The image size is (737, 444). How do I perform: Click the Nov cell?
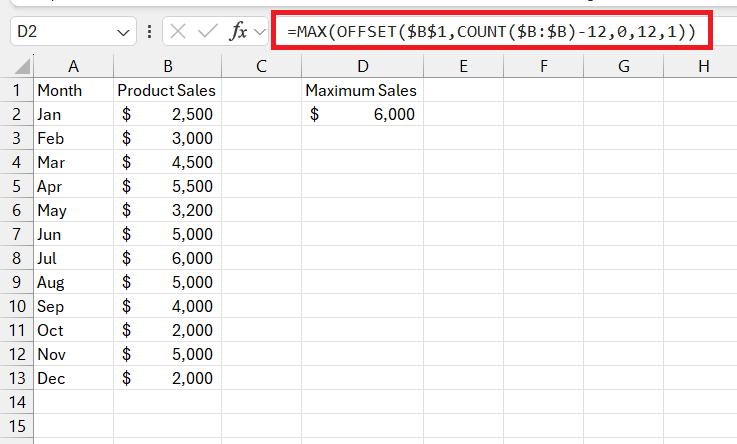73,354
